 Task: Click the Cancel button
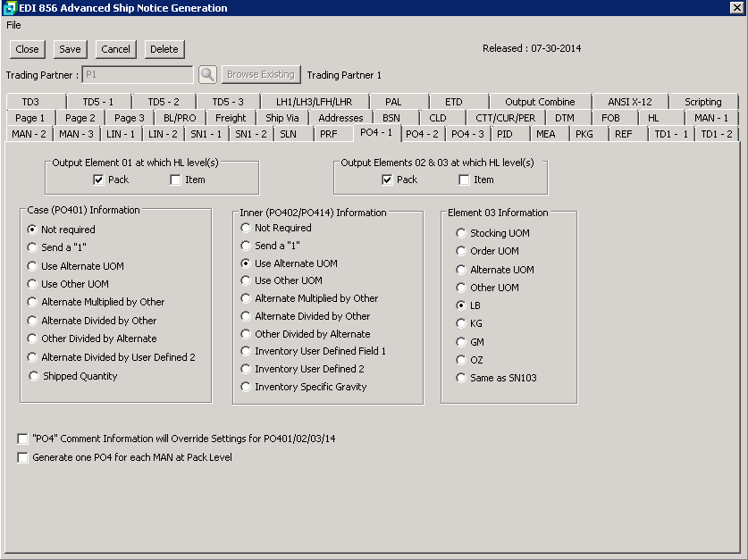(115, 49)
